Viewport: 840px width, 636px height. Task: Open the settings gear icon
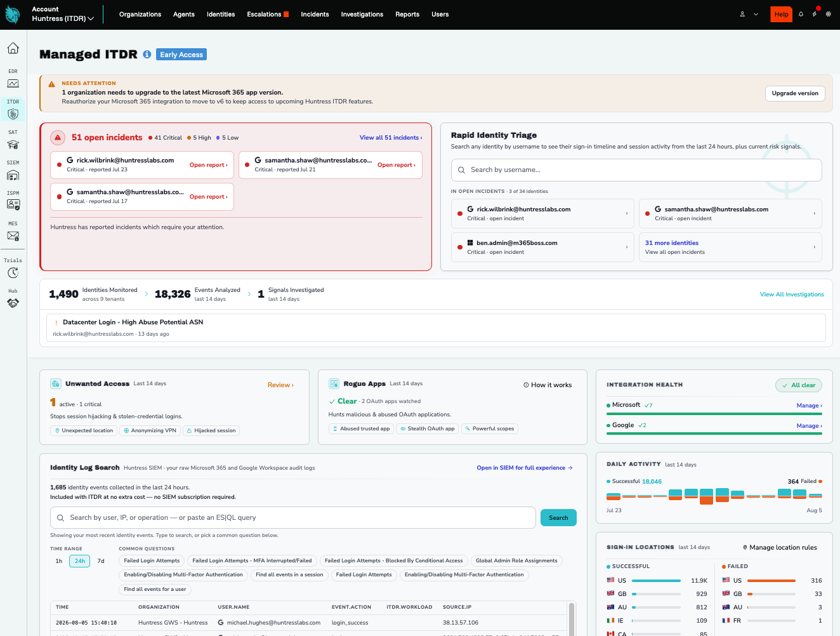tap(828, 14)
